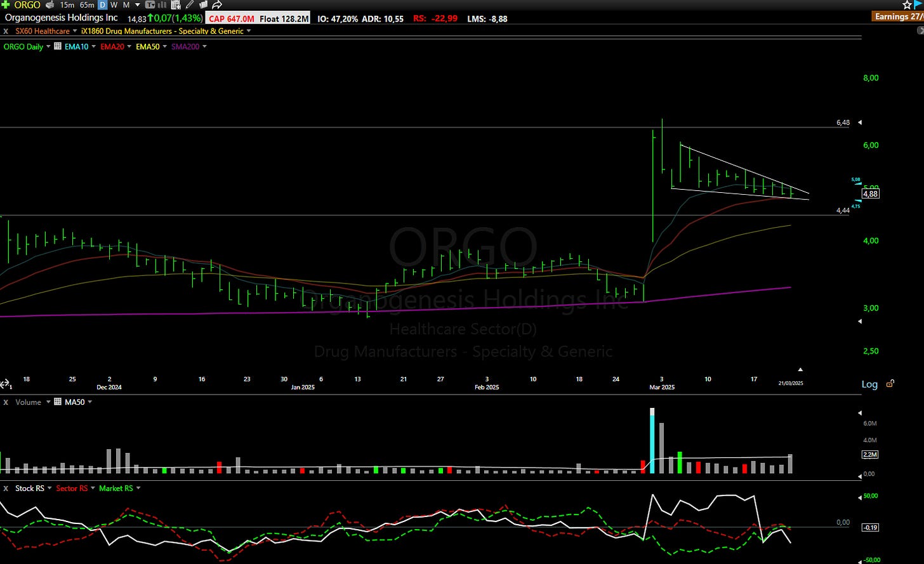
Task: Click the notes folder icon
Action: click(x=203, y=5)
